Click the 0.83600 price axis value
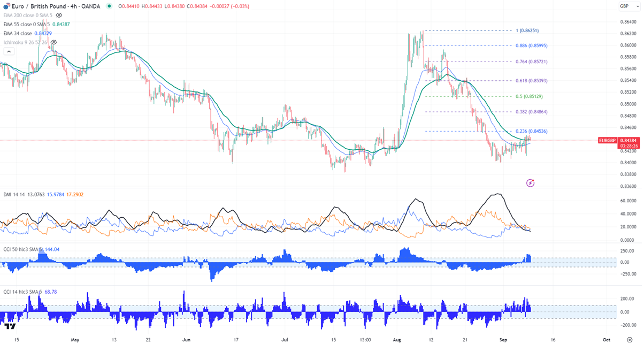 point(628,186)
